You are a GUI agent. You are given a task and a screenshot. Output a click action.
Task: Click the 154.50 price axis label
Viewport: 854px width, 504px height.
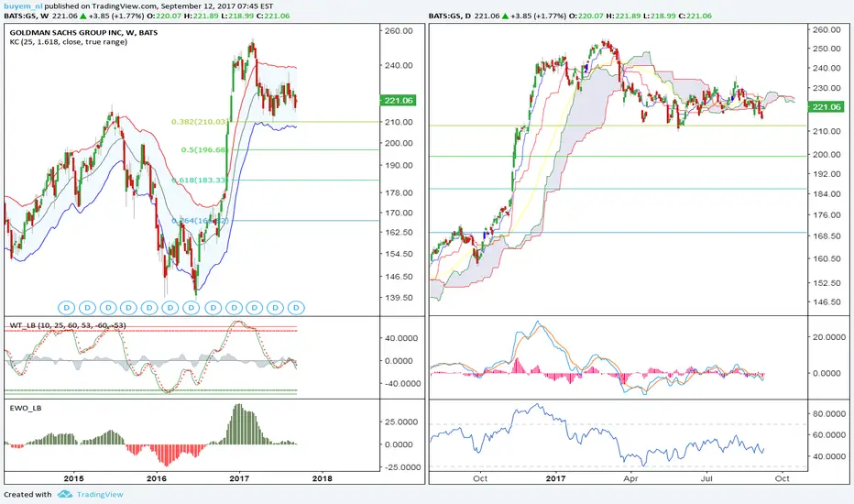399,253
